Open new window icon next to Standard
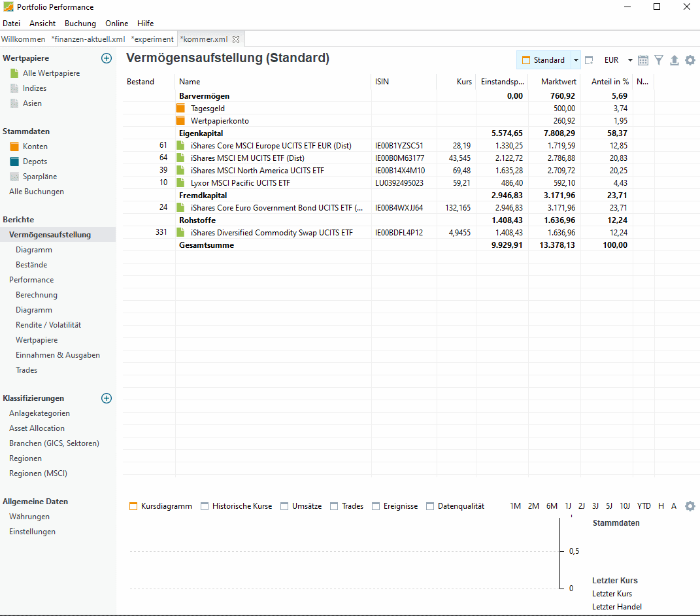The width and height of the screenshot is (700, 616). (589, 60)
